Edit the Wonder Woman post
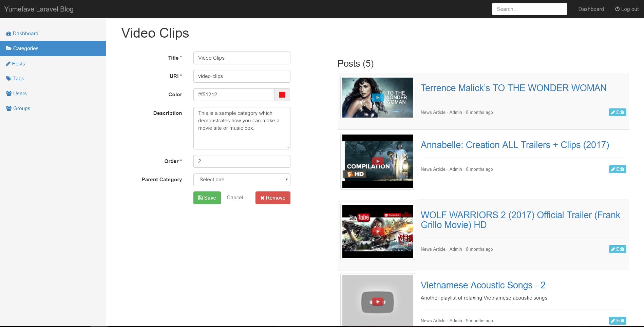644x327 pixels. [x=618, y=113]
